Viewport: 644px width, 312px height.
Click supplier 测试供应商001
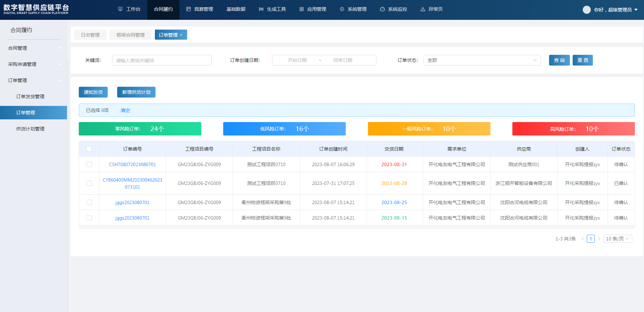tap(524, 164)
